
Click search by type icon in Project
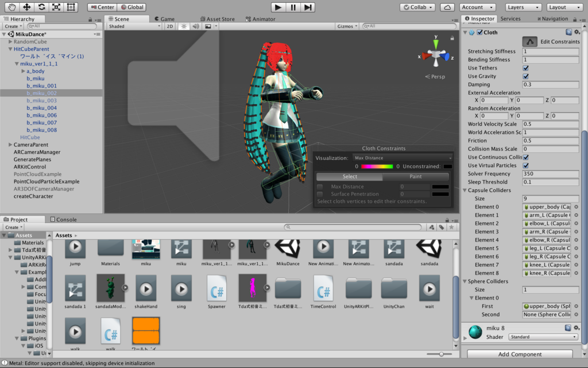[432, 227]
